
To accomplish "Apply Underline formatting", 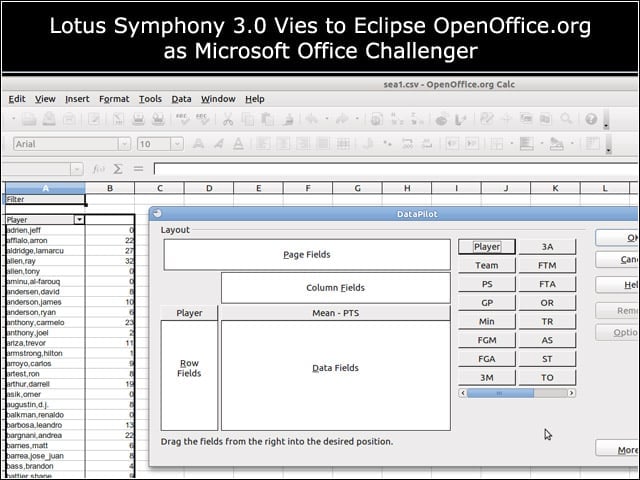I will (238, 144).
